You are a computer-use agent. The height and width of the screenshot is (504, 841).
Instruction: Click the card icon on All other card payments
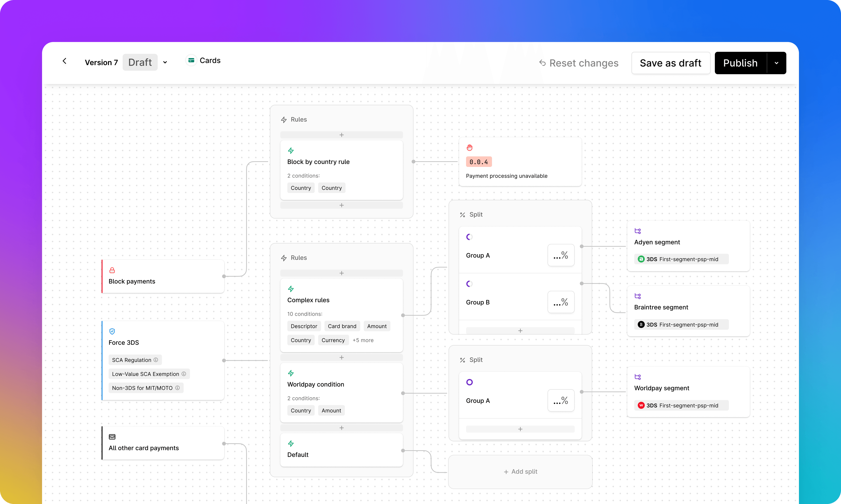coord(112,437)
